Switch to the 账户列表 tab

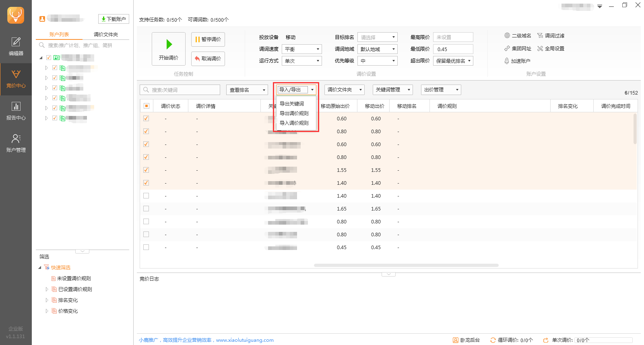tap(59, 34)
